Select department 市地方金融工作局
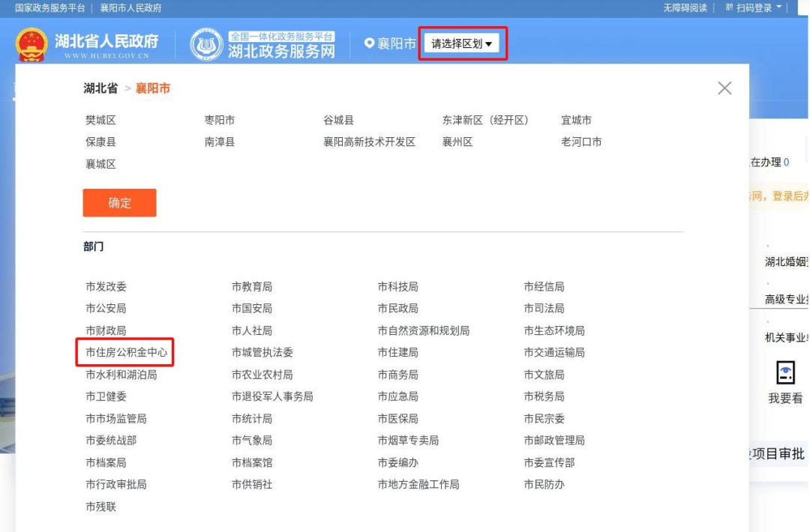 click(418, 484)
